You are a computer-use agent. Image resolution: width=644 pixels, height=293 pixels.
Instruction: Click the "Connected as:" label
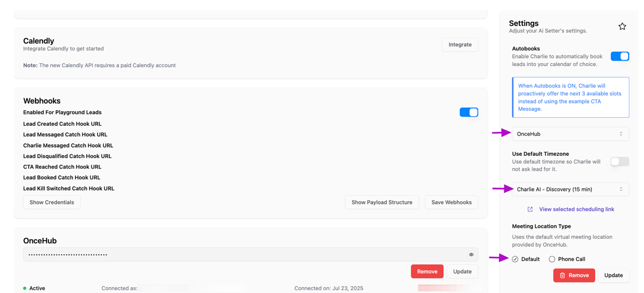pos(120,288)
